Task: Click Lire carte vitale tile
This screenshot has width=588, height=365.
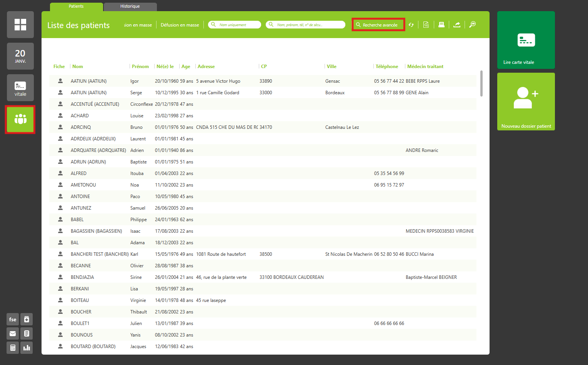Action: [x=526, y=40]
